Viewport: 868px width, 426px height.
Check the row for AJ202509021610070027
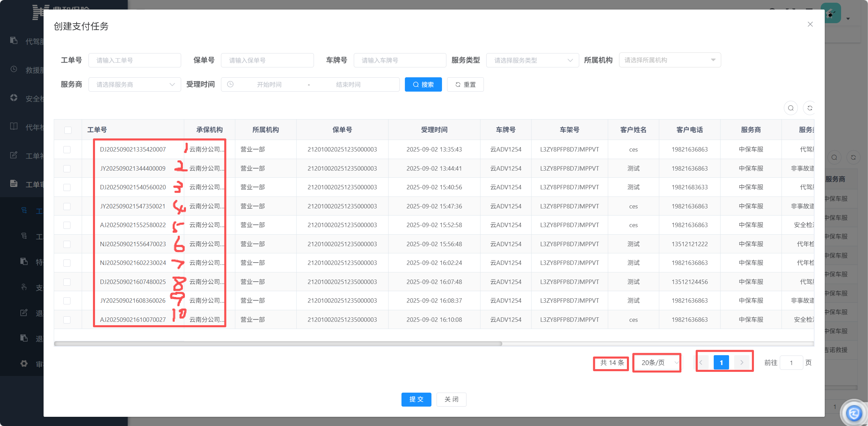67,320
